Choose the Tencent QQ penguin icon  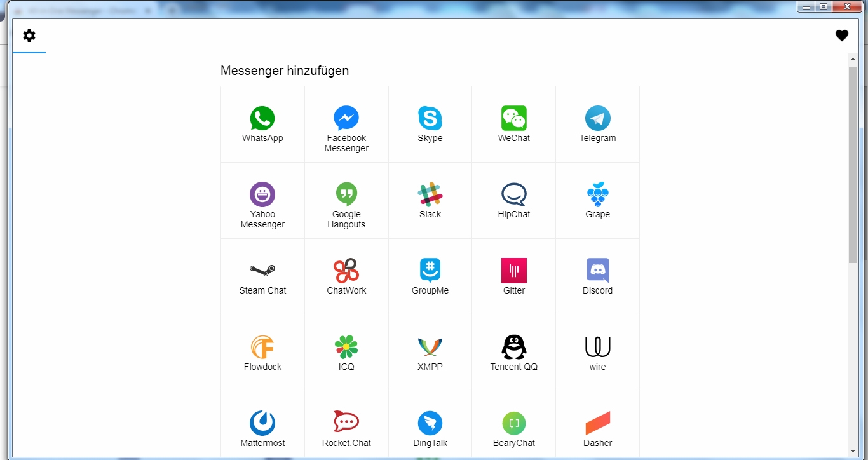pos(514,348)
